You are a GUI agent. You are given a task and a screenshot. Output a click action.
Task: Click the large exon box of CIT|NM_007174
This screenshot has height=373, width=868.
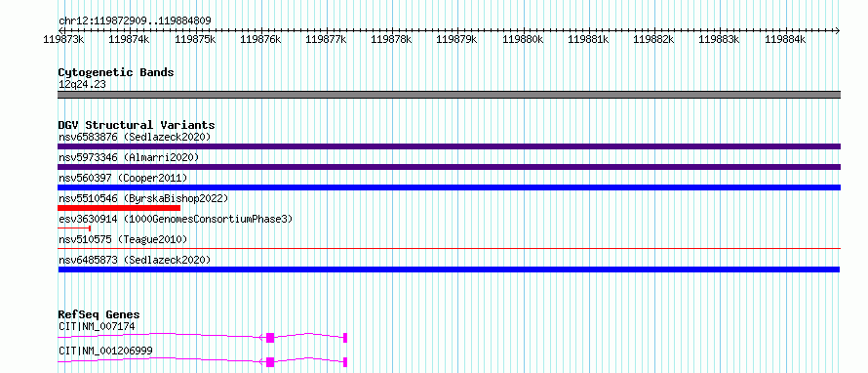[270, 338]
